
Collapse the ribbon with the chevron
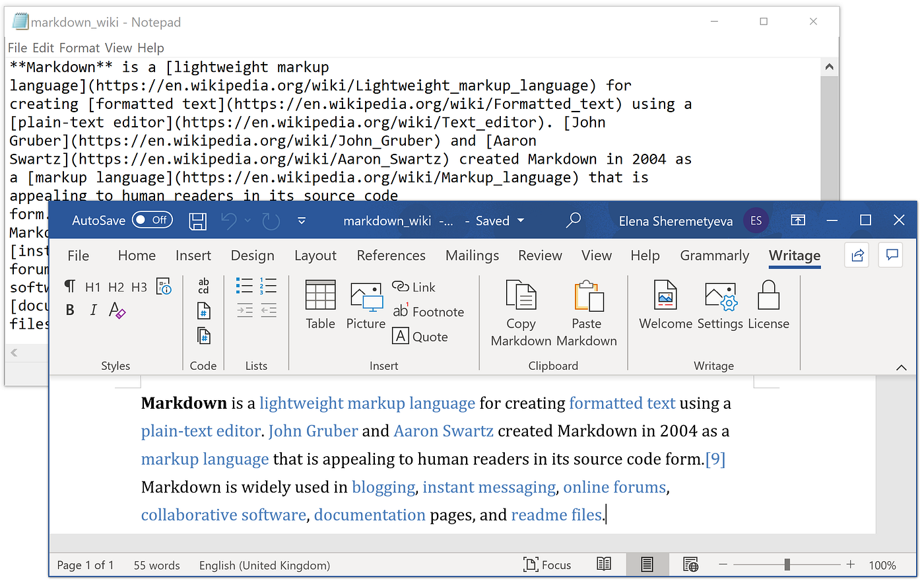[901, 367]
